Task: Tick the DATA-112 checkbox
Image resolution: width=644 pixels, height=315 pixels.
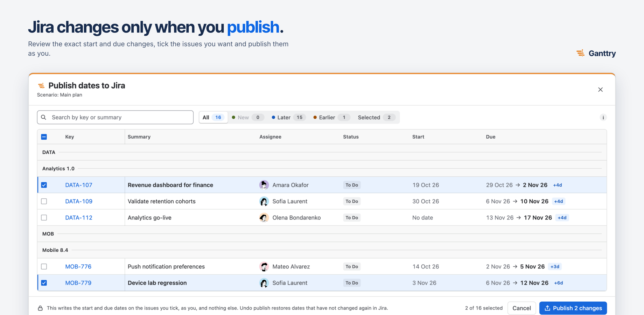Action: click(44, 218)
